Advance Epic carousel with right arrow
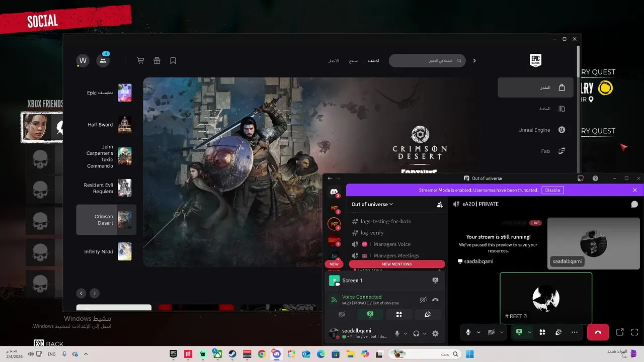This screenshot has height=362, width=644. pos(95,293)
